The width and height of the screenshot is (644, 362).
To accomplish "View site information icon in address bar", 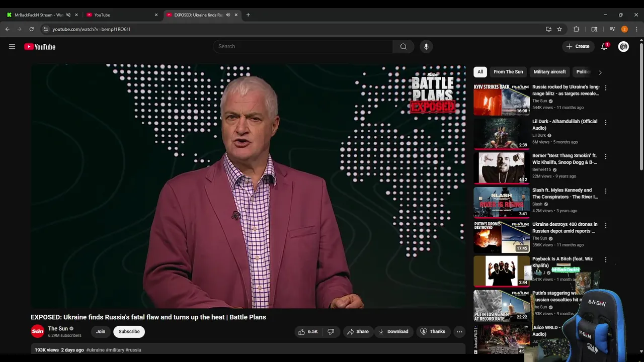I will coord(46,29).
